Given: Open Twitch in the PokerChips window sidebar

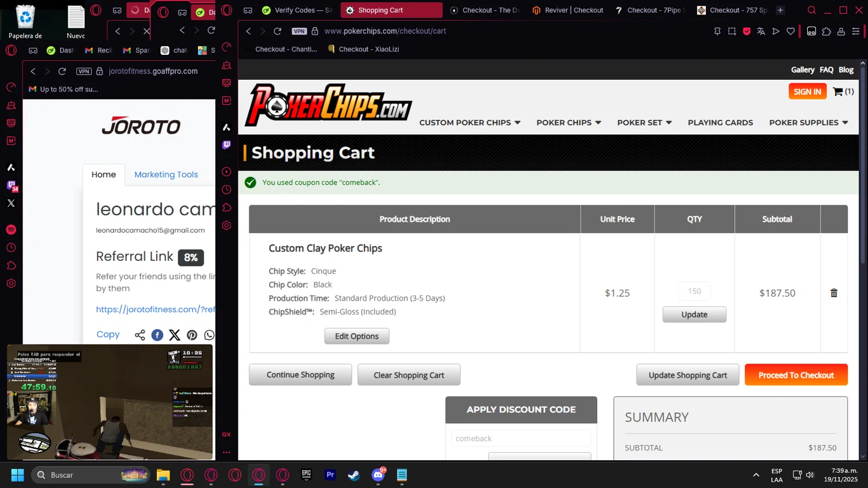Looking at the screenshot, I should click(227, 145).
